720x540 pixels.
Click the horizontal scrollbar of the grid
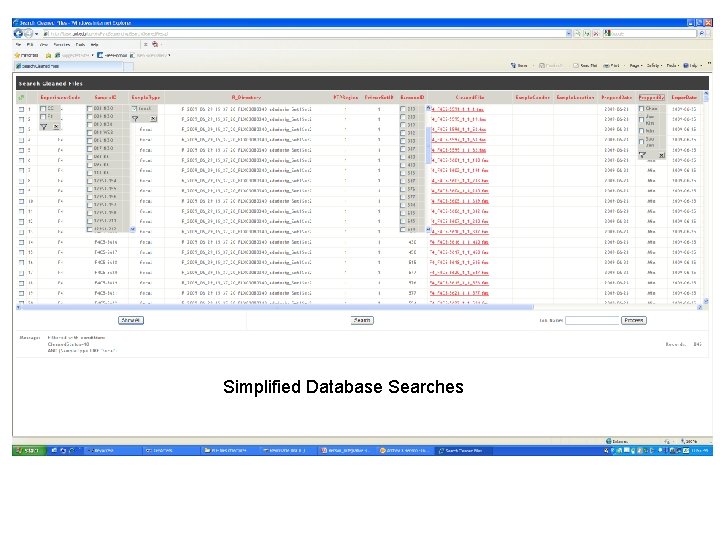[276, 307]
